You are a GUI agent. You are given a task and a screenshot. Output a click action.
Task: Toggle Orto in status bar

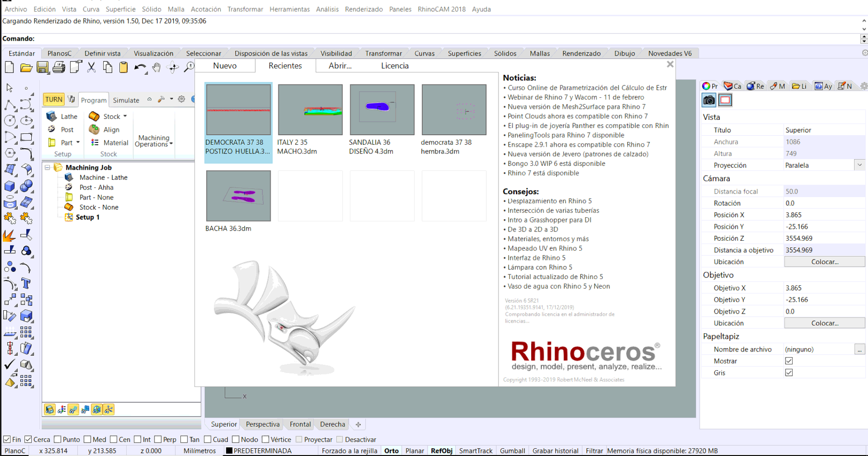click(x=392, y=451)
